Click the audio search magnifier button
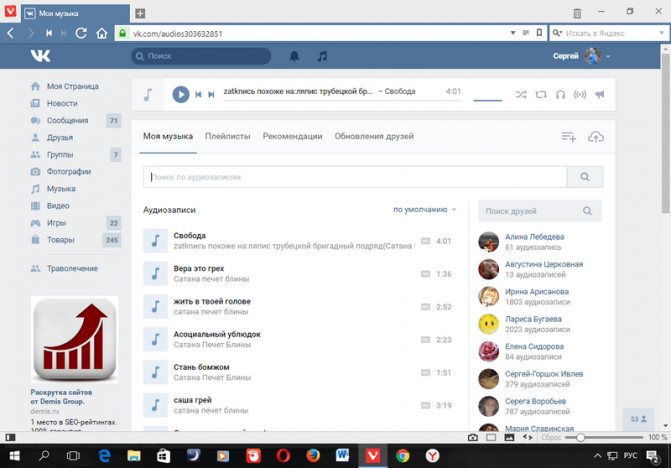Image resolution: width=671 pixels, height=468 pixels. [585, 177]
